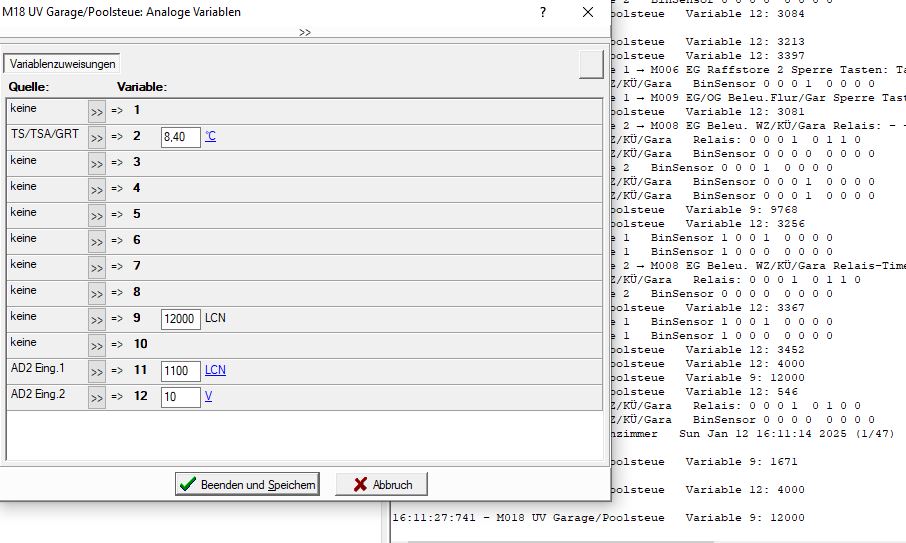Screen dimensions: 906x543
Task: Select the Variablenzuweisungen tab
Action: click(x=63, y=64)
